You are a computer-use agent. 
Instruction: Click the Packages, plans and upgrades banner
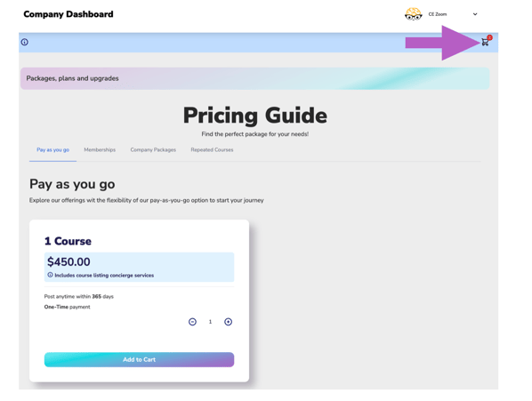pyautogui.click(x=254, y=78)
